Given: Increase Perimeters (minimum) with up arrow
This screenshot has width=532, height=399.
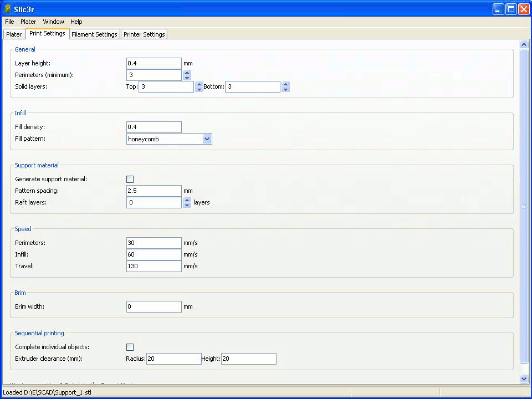Looking at the screenshot, I should [187, 72].
